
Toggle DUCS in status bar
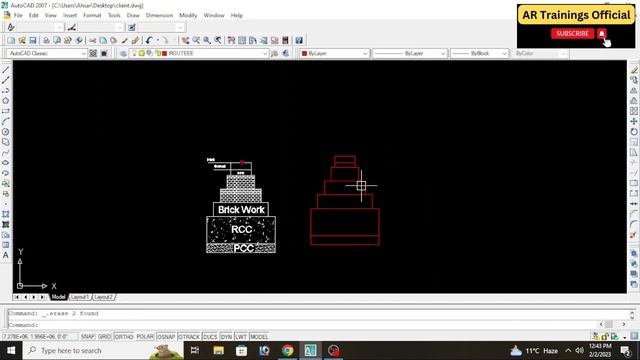tap(210, 337)
